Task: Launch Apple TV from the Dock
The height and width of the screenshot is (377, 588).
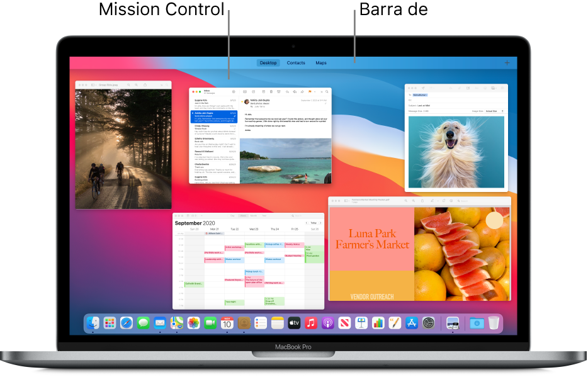Action: [294, 323]
